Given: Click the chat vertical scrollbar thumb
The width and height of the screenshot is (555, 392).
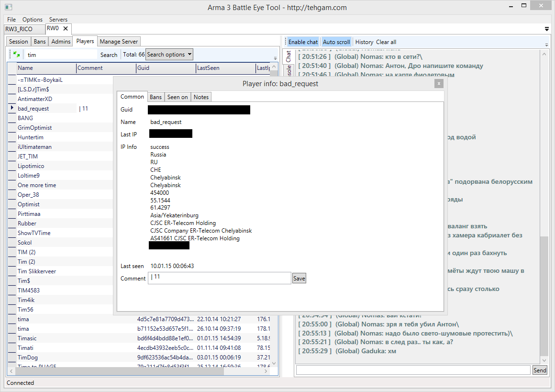Looking at the screenshot, I should [x=544, y=296].
